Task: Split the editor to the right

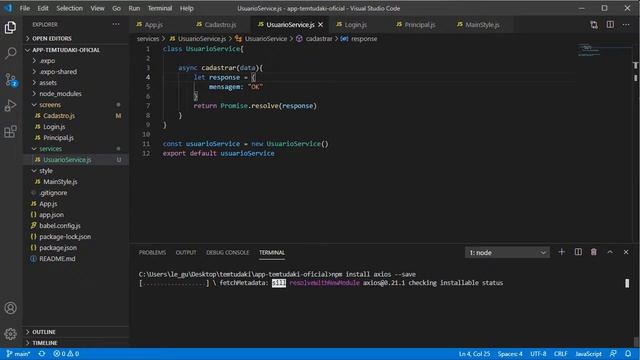Action: pos(610,25)
